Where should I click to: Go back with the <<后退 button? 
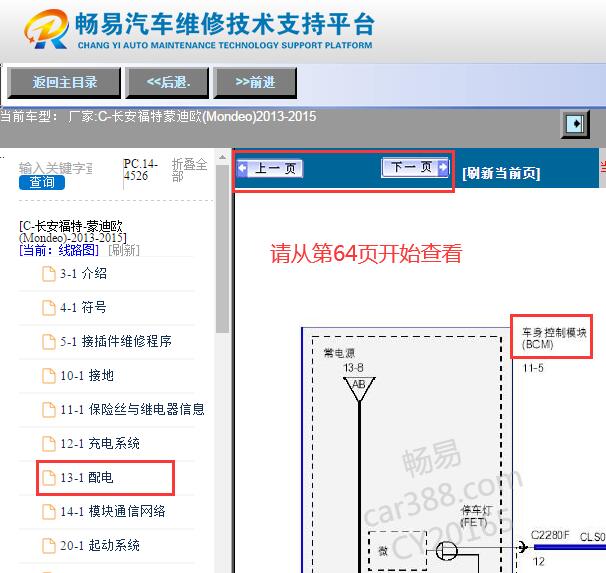point(167,82)
